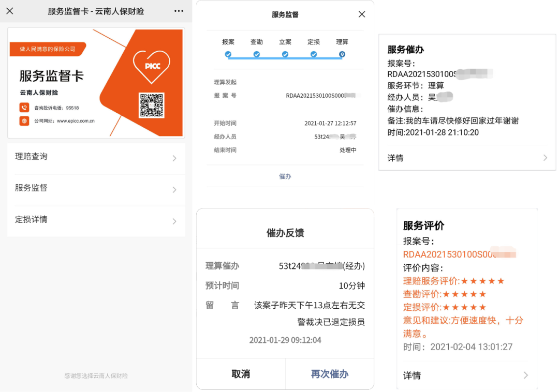The image size is (559, 392).
Task: Open 定损详情 menu row
Action: tap(96, 221)
